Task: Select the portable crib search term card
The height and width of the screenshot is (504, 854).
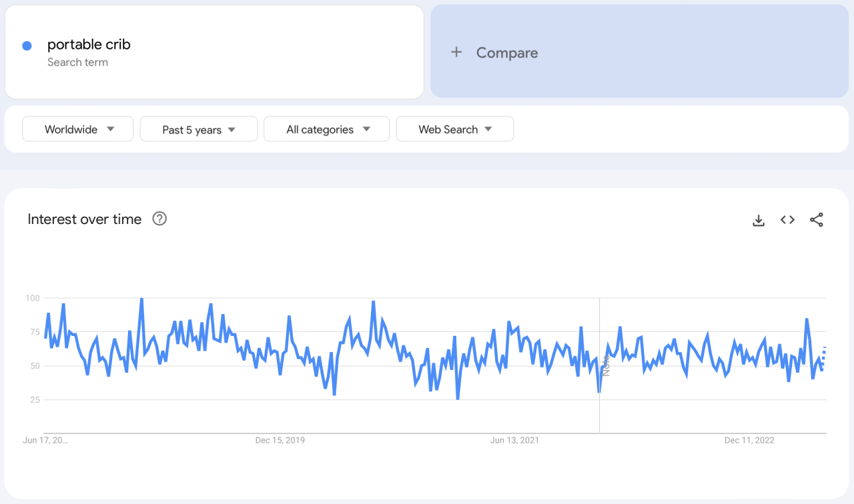Action: coord(213,51)
